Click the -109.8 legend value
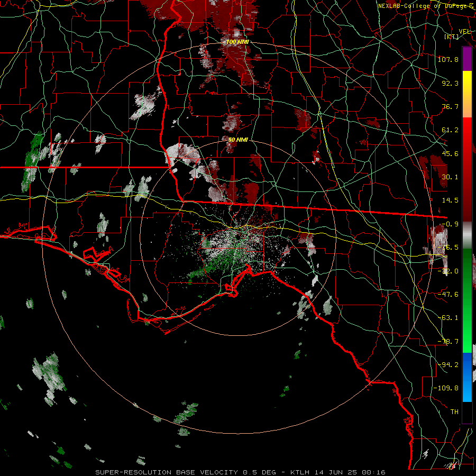 point(446,388)
